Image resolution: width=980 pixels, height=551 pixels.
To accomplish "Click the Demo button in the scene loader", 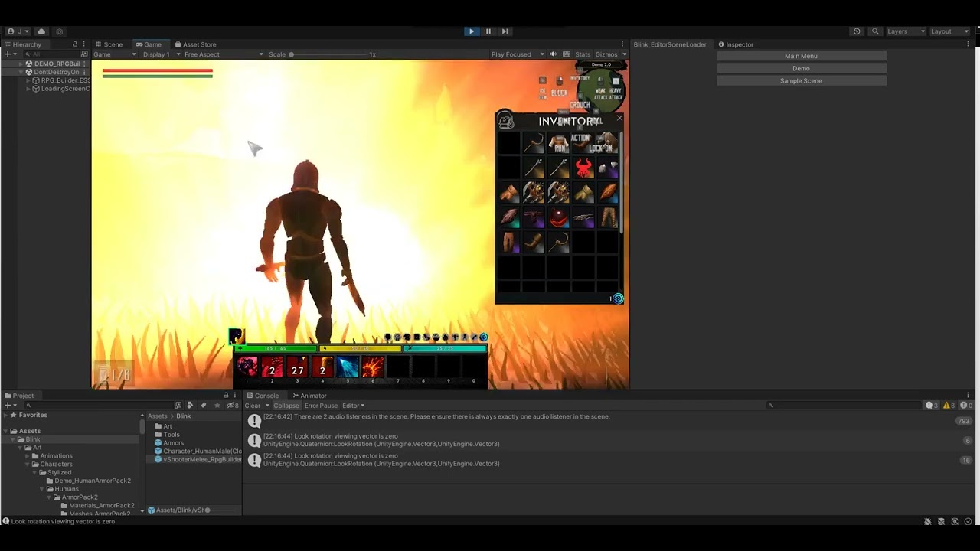I will point(801,68).
